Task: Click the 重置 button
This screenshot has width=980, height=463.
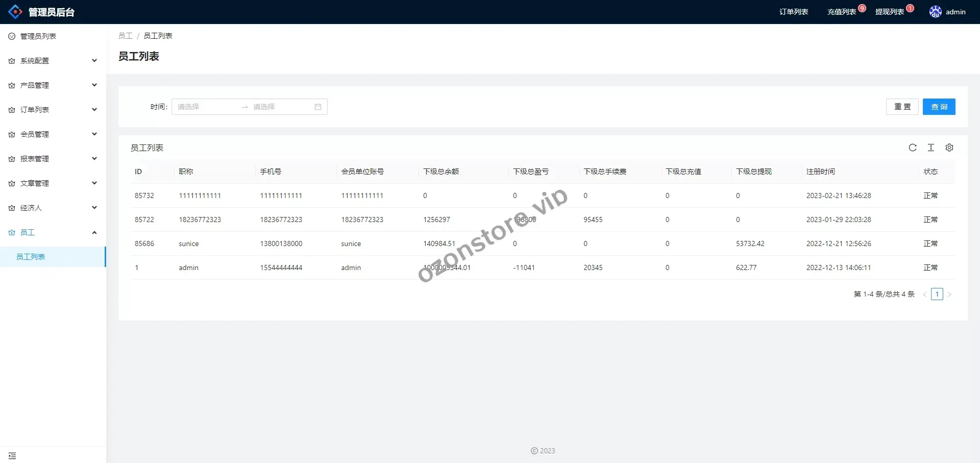Action: [902, 107]
